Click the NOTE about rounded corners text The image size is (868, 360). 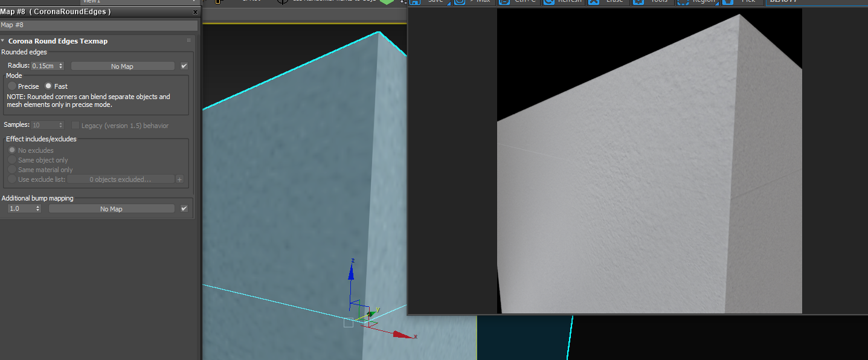pyautogui.click(x=88, y=100)
